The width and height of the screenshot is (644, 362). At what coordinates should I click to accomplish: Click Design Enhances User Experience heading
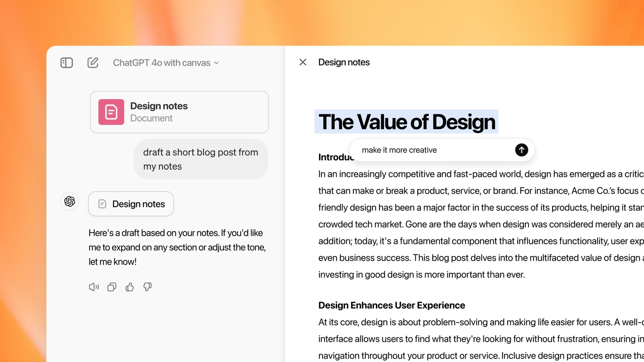click(x=391, y=305)
